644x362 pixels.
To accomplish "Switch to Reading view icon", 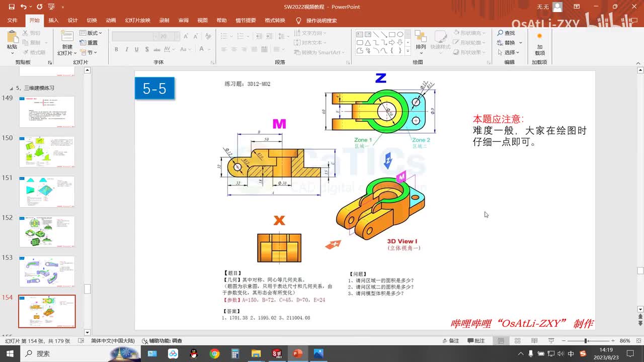I will [533, 341].
